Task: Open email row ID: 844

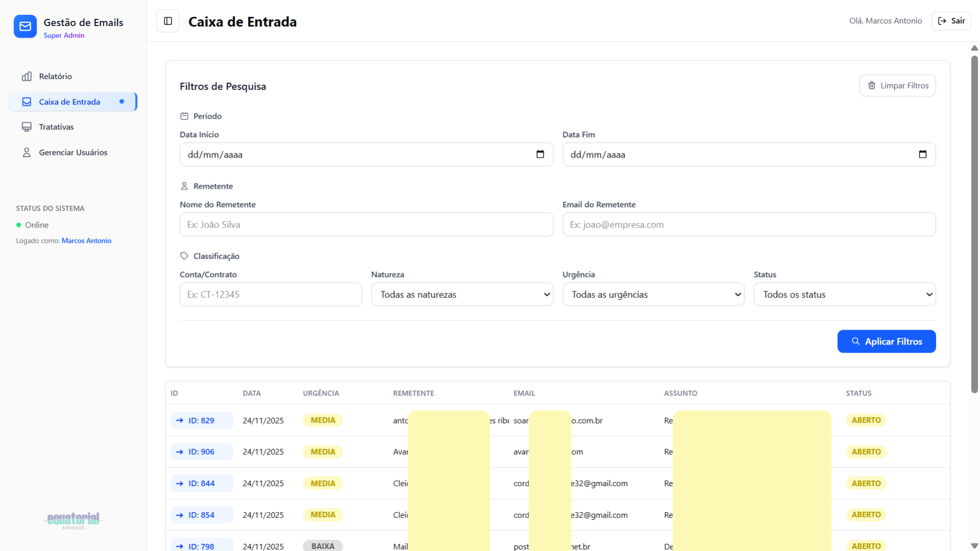Action: click(x=202, y=484)
